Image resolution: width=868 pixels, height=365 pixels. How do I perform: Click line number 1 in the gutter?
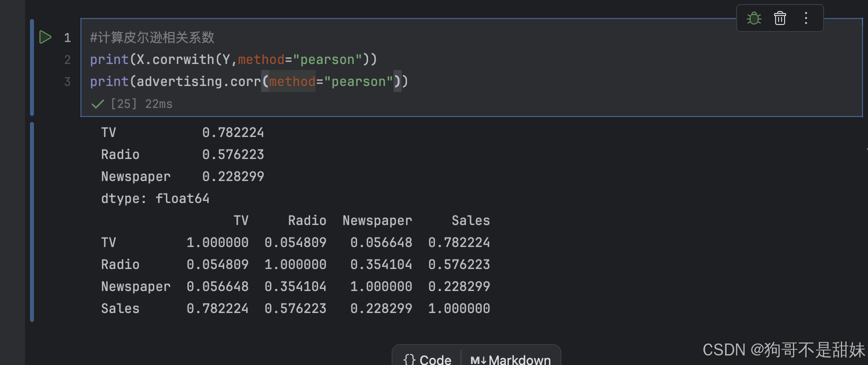(x=67, y=37)
